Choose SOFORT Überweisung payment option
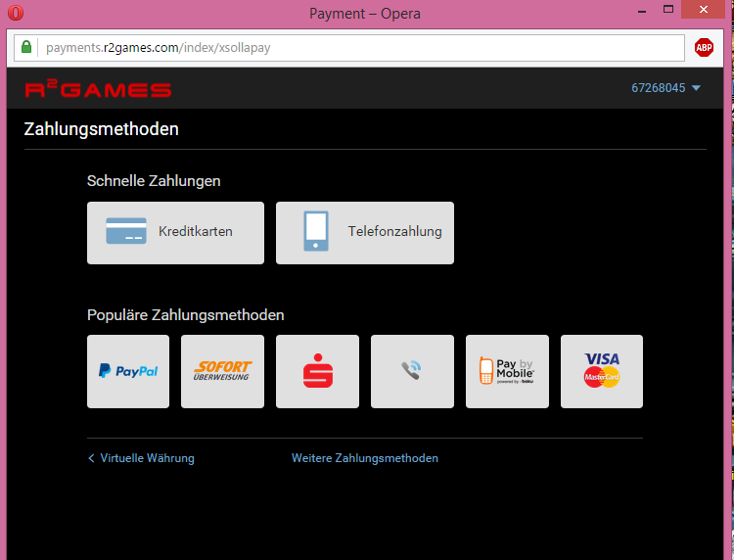Viewport: 734px width, 560px height. click(x=222, y=371)
